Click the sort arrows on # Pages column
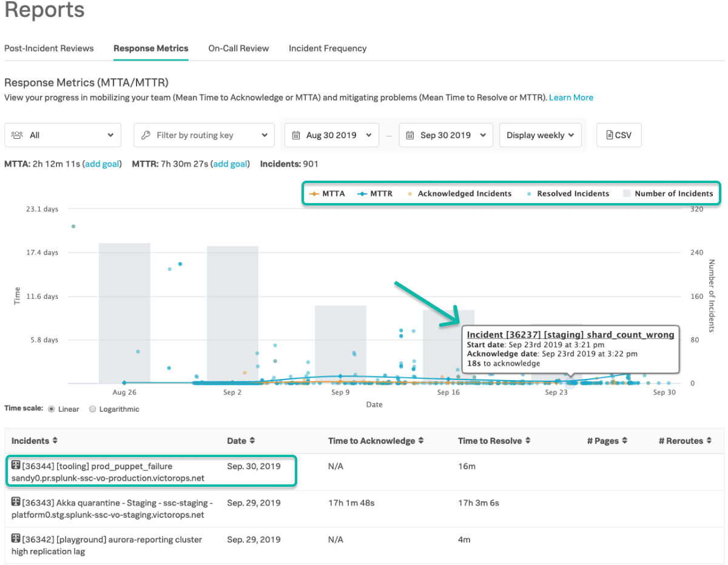Screen dimensions: 728x565 pyautogui.click(x=625, y=441)
